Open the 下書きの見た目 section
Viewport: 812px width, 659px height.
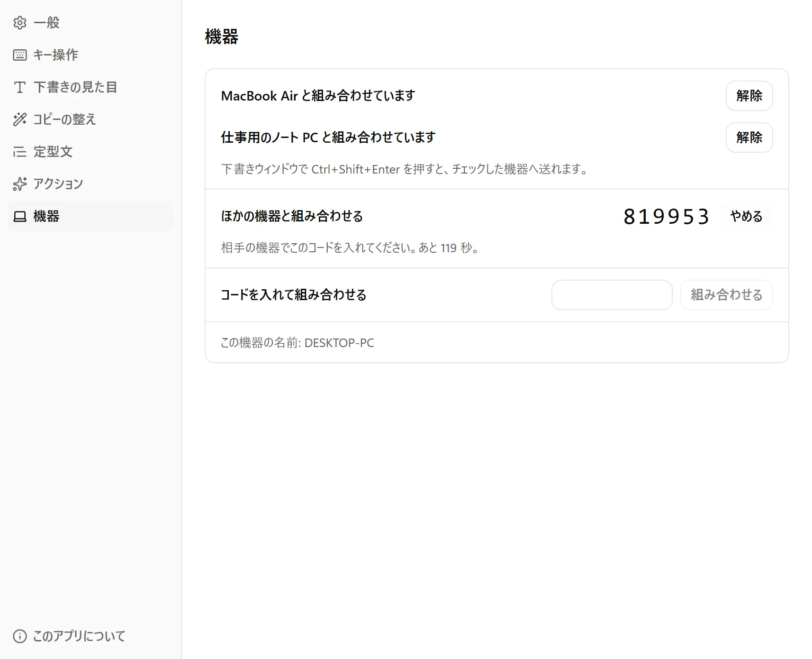pos(90,87)
